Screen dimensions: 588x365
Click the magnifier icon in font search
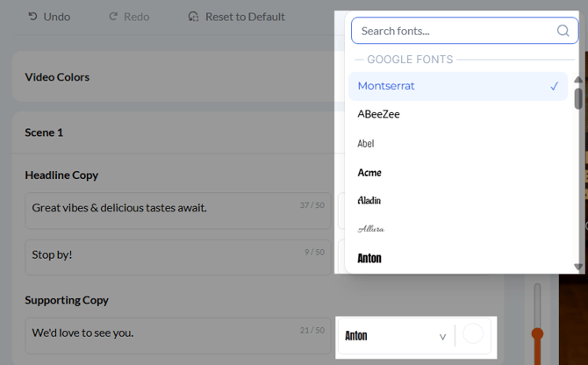pos(563,31)
